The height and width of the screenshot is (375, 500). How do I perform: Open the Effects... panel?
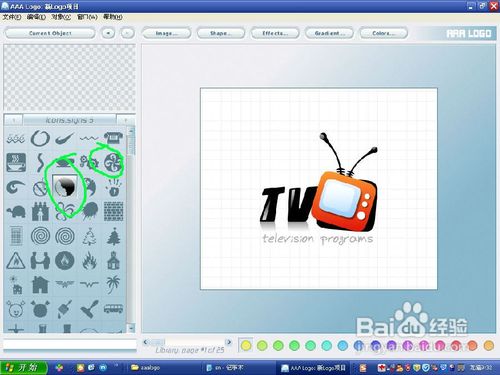[x=275, y=33]
